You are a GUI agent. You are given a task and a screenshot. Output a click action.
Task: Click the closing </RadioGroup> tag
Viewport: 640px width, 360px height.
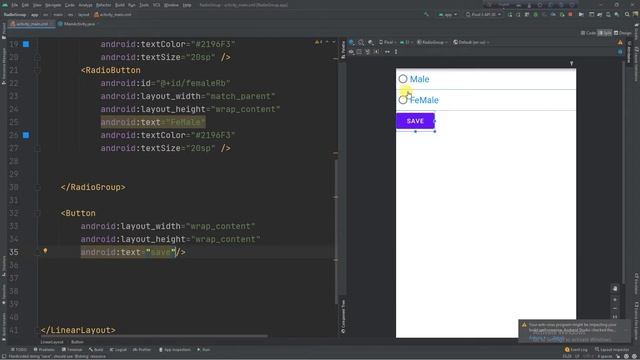click(93, 187)
